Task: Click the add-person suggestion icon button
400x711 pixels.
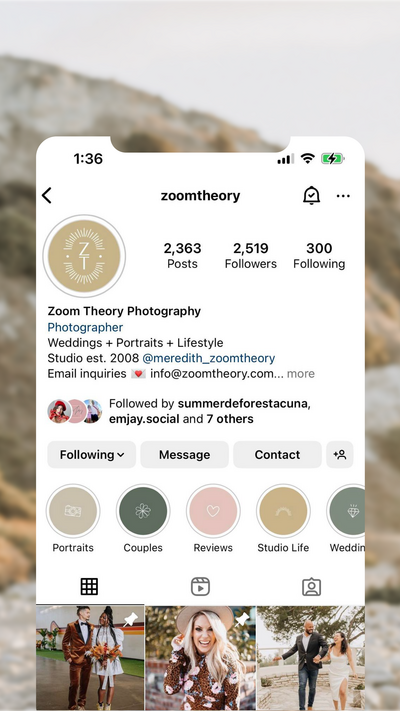Action: click(340, 454)
